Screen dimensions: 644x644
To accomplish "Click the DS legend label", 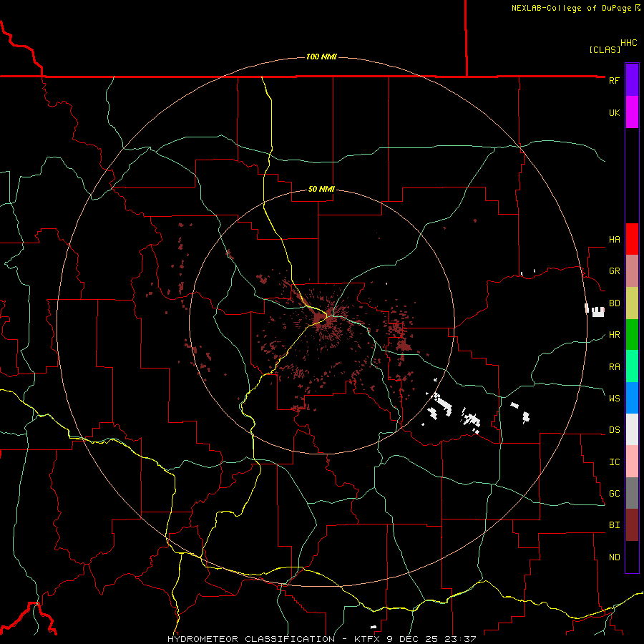I will click(x=614, y=430).
